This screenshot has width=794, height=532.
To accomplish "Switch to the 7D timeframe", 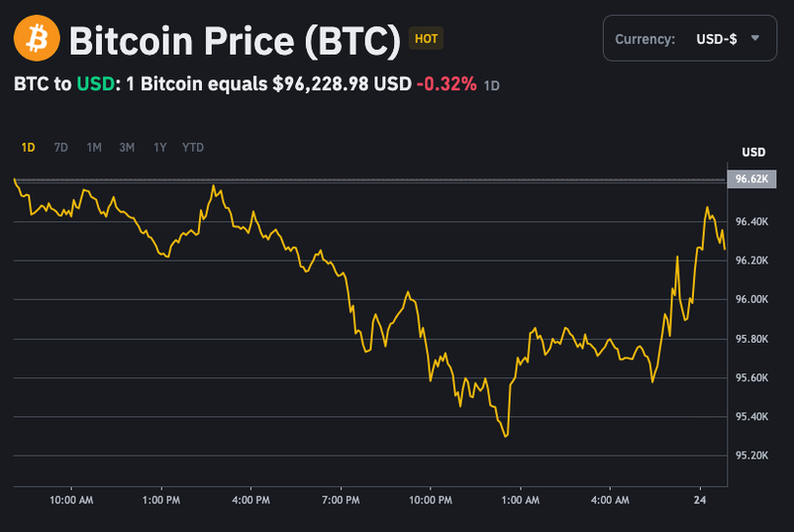I will 61,148.
